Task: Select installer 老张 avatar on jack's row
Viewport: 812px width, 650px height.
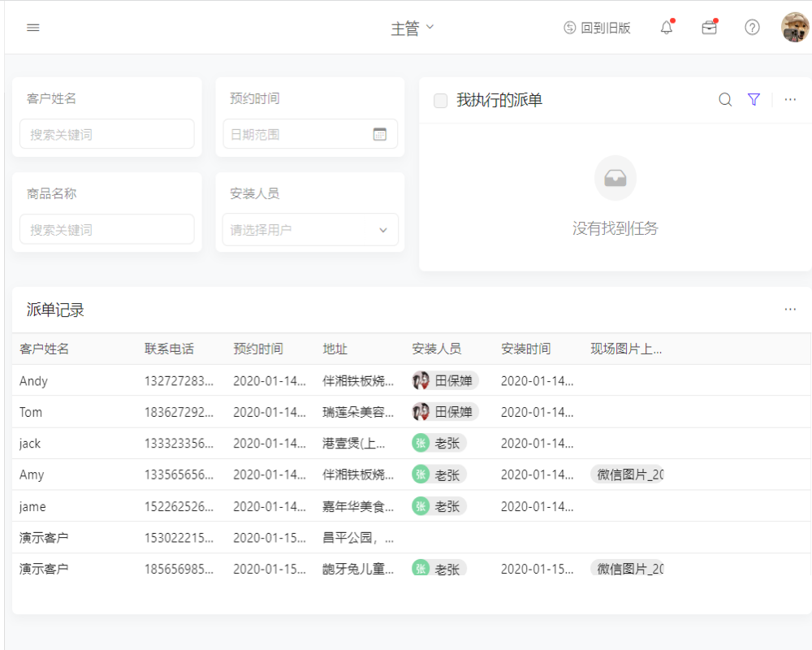Action: point(421,443)
